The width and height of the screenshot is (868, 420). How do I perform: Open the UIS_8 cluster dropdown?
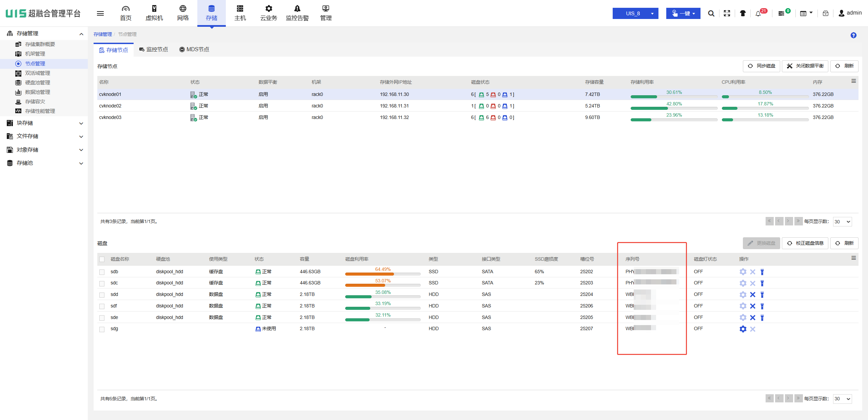[x=635, y=13]
